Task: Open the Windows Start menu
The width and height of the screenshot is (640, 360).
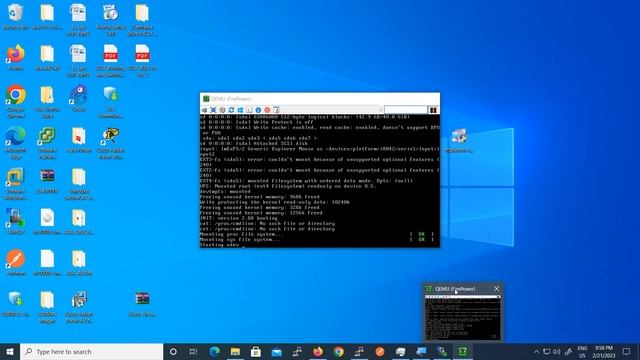Action: pyautogui.click(x=10, y=351)
